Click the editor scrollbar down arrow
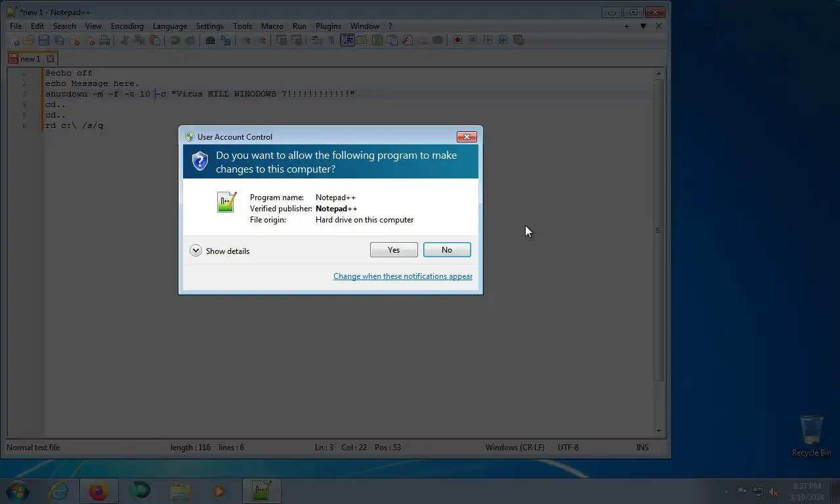 [x=659, y=431]
